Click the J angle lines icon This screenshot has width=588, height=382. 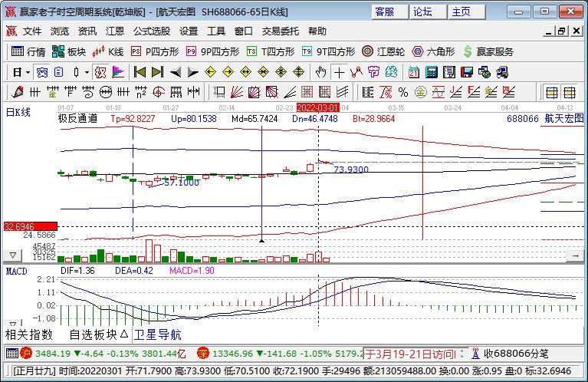click(x=456, y=92)
